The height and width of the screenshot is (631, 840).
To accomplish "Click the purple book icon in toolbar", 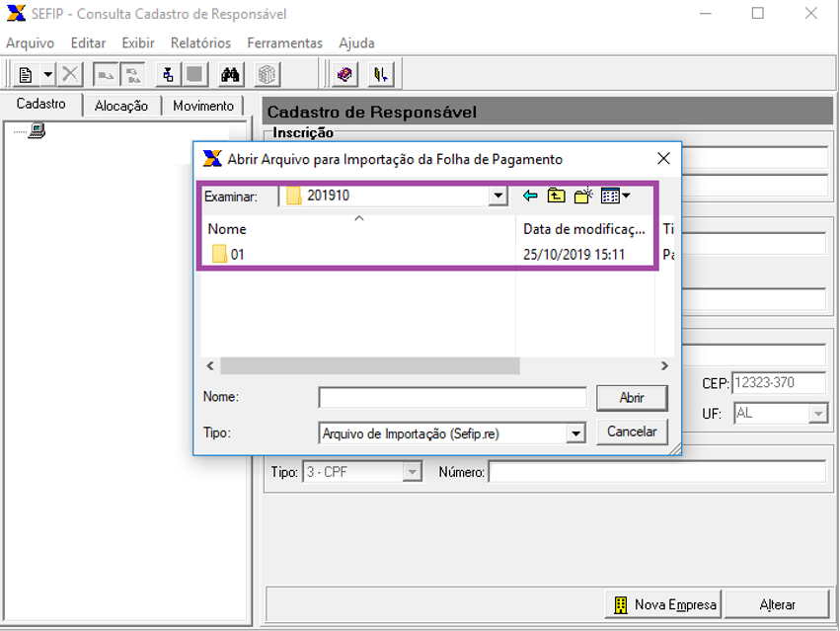I will 344,74.
